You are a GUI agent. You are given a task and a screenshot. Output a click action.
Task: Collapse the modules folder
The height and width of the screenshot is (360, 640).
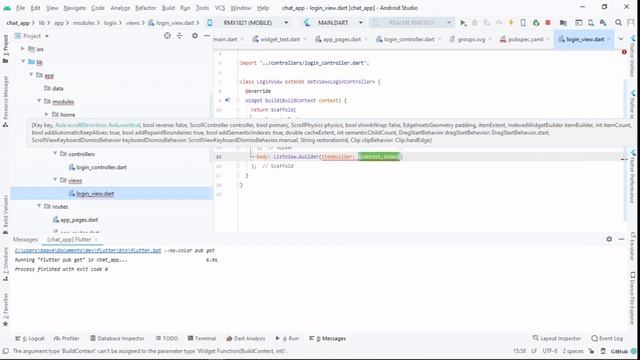[x=39, y=101]
